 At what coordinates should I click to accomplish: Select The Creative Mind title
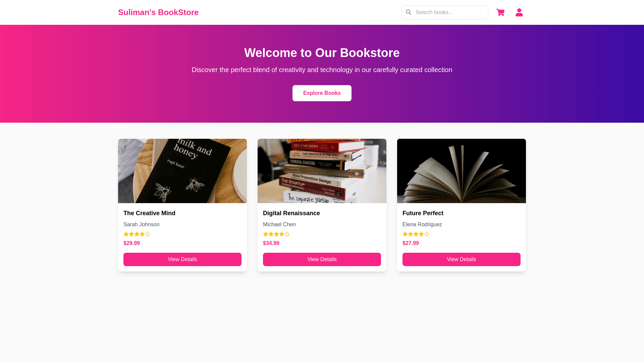pyautogui.click(x=149, y=213)
